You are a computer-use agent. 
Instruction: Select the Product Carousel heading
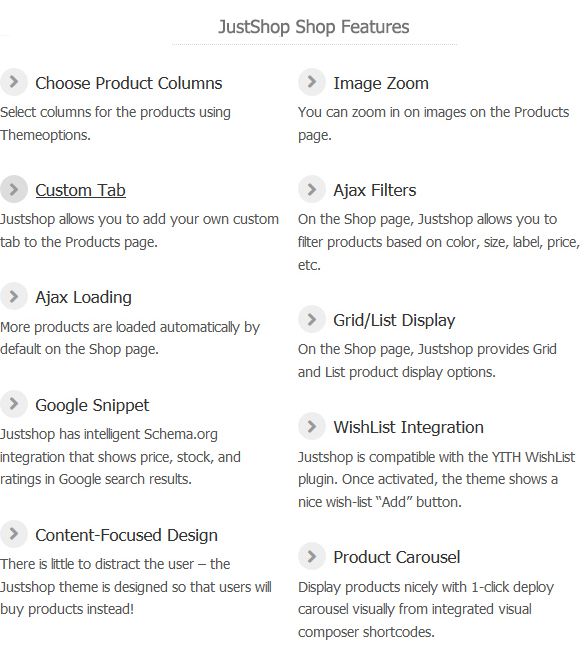pos(396,557)
